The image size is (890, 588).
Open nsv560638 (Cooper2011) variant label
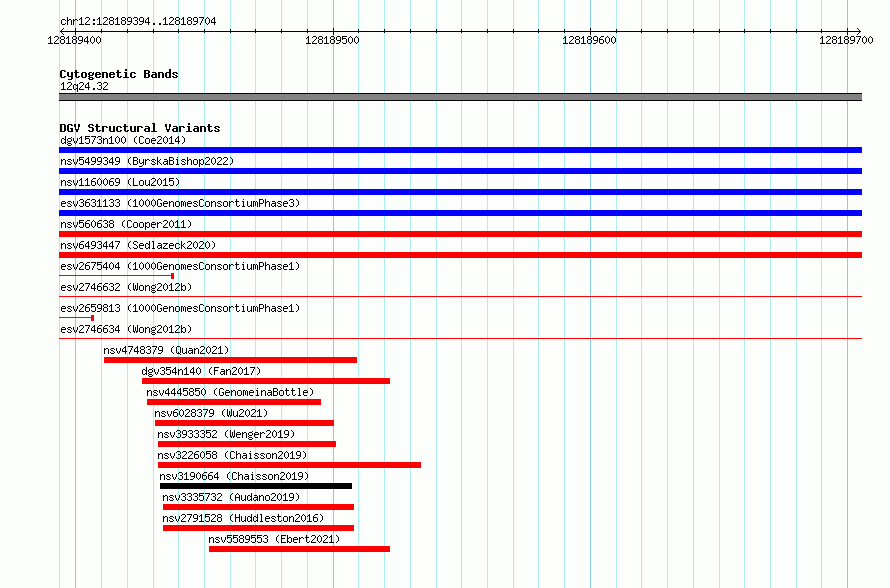point(126,224)
